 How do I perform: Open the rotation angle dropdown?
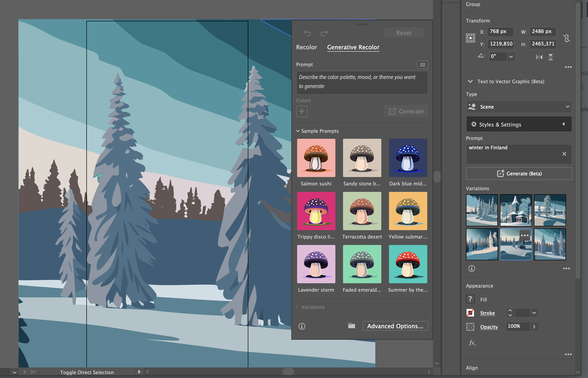511,57
